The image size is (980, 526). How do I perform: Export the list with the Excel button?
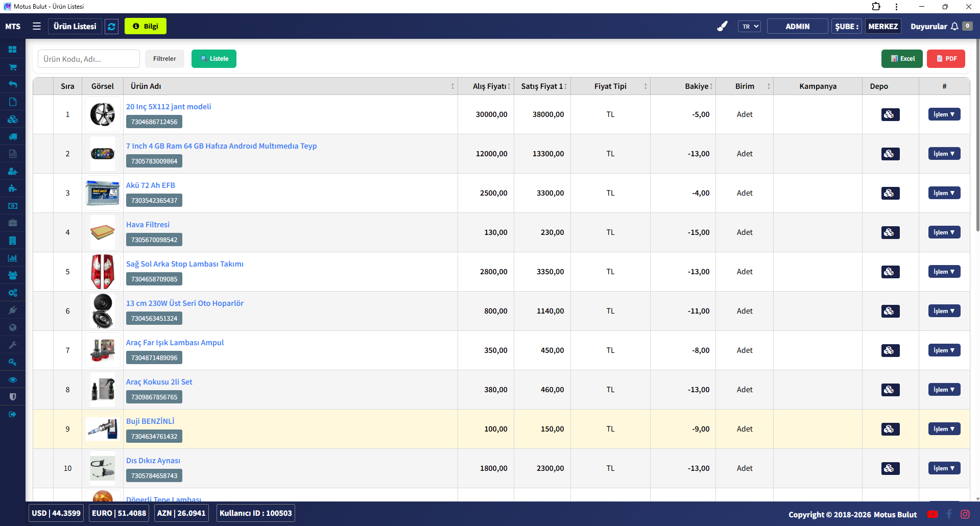(x=901, y=59)
